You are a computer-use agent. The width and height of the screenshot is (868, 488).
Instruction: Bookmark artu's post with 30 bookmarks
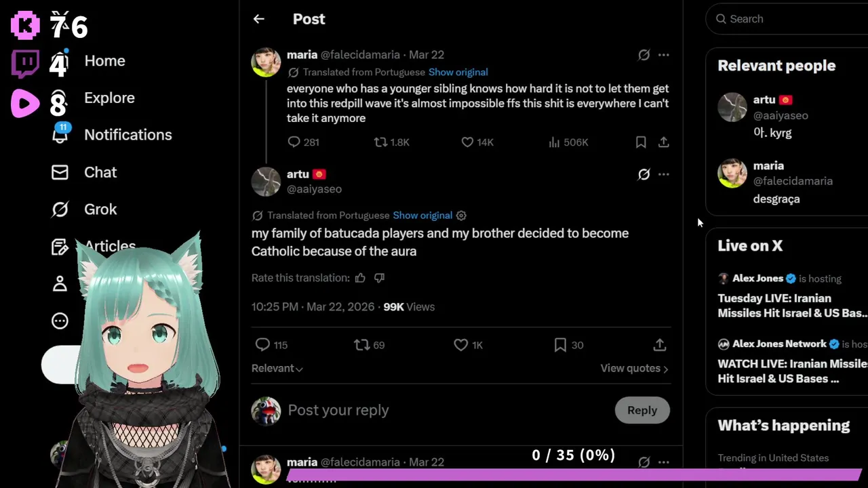point(560,345)
